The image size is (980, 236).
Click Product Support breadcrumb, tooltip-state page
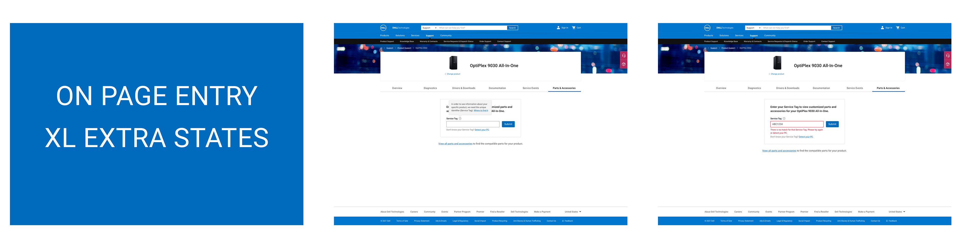click(x=405, y=48)
